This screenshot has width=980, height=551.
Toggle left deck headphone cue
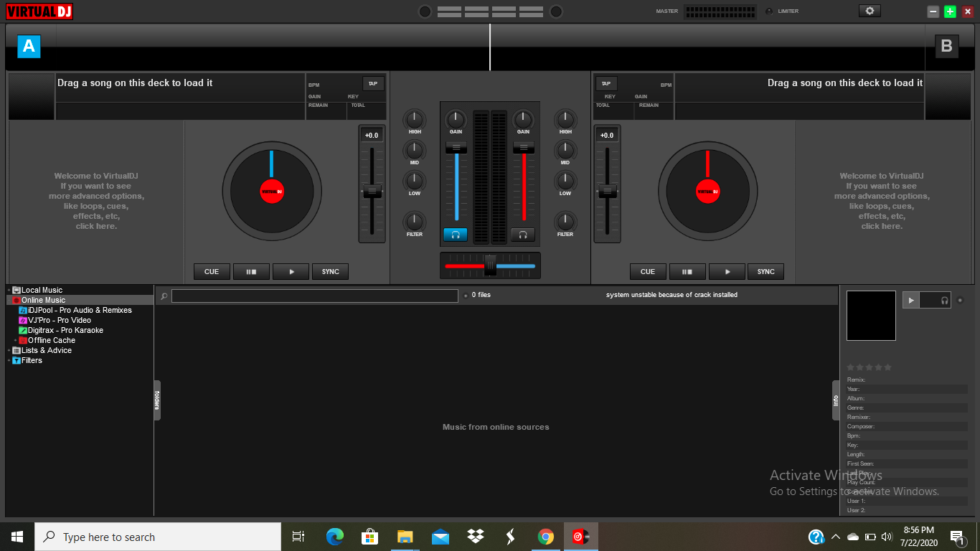(x=456, y=235)
